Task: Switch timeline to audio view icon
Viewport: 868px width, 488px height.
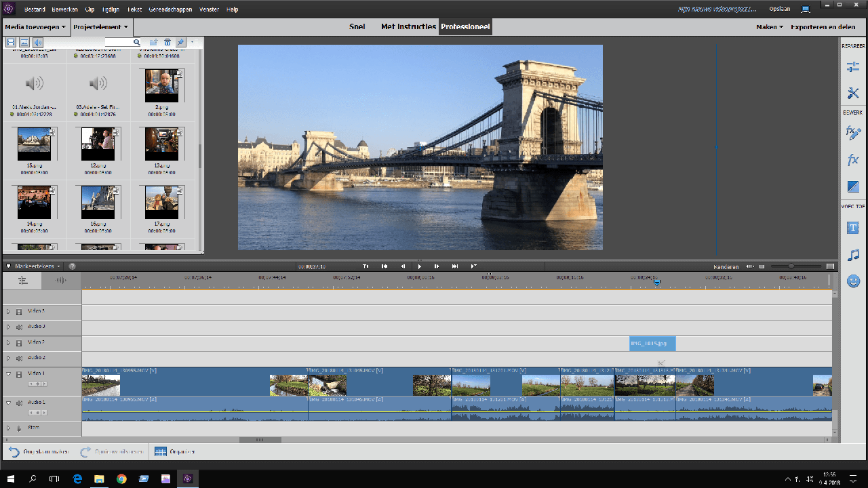Action: [x=61, y=280]
